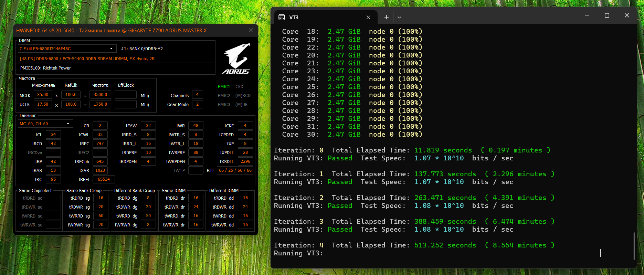Click the tRCD value 42
Screen dimensions: 644x275
tap(53, 144)
